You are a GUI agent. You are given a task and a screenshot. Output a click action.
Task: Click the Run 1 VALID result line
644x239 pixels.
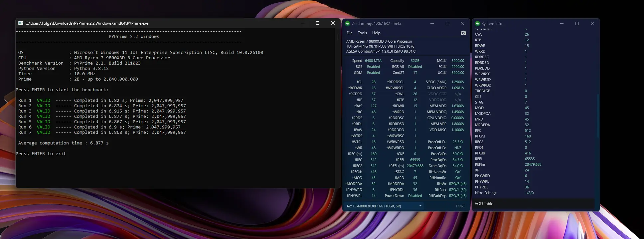coord(100,101)
